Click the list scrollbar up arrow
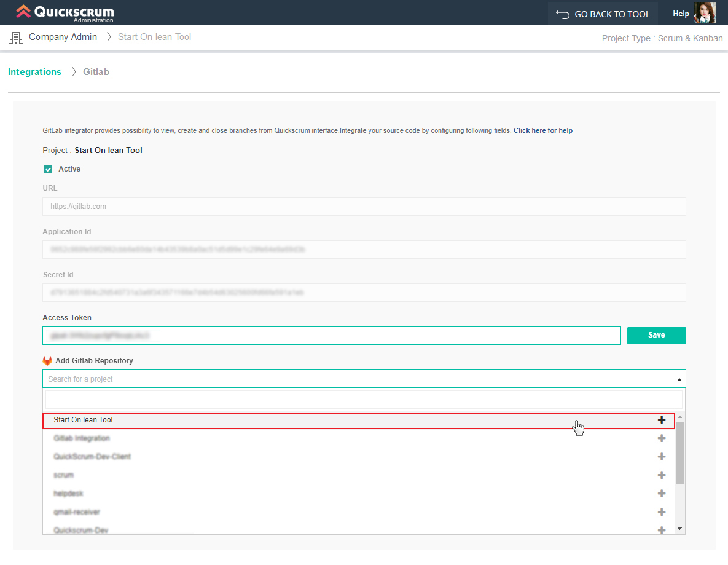 tap(679, 417)
